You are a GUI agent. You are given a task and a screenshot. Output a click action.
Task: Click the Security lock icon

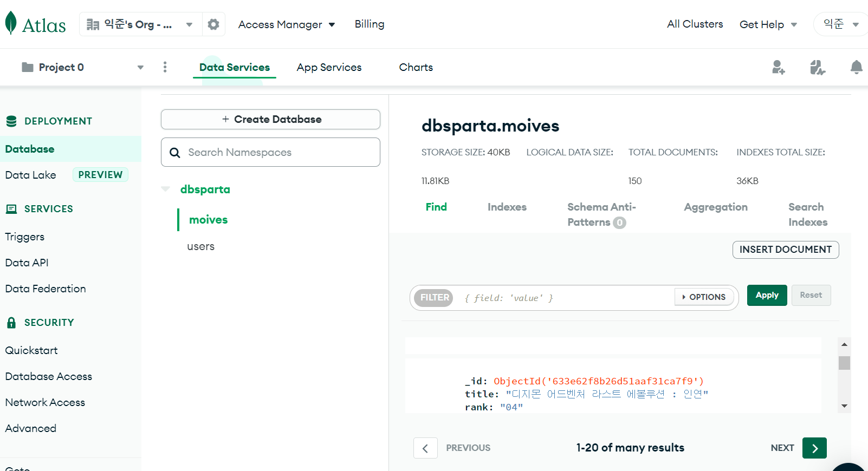coord(11,323)
